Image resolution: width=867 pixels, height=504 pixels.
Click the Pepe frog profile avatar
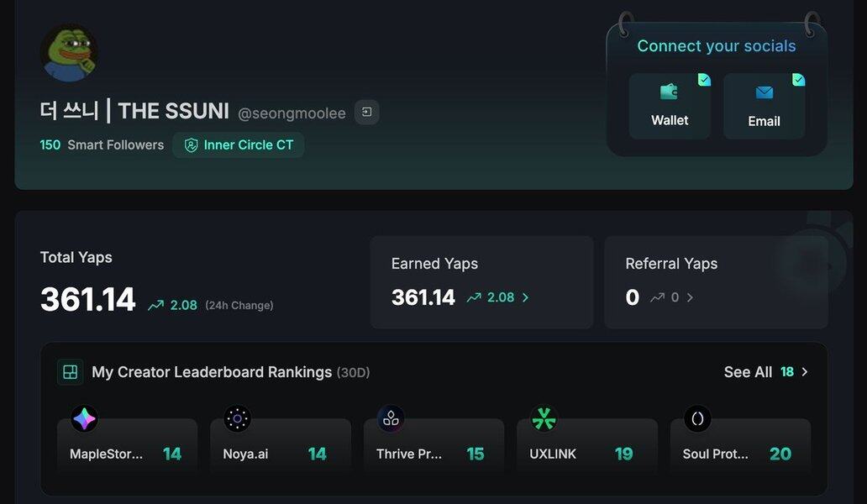[69, 53]
